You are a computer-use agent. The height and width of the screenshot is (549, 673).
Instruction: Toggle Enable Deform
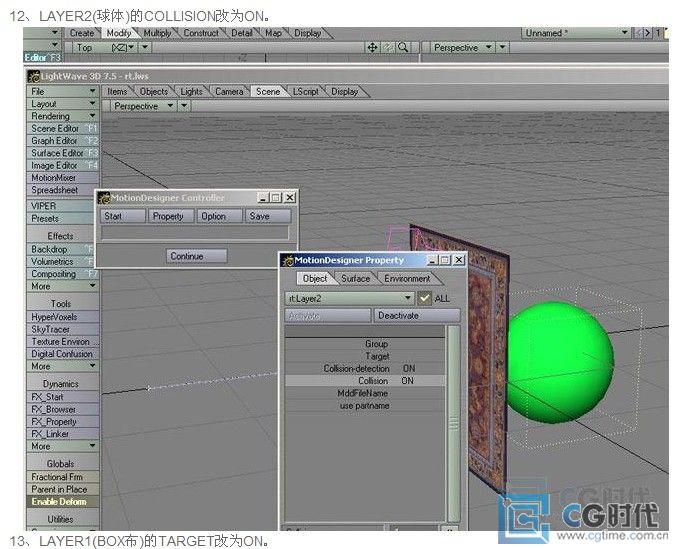coord(63,501)
